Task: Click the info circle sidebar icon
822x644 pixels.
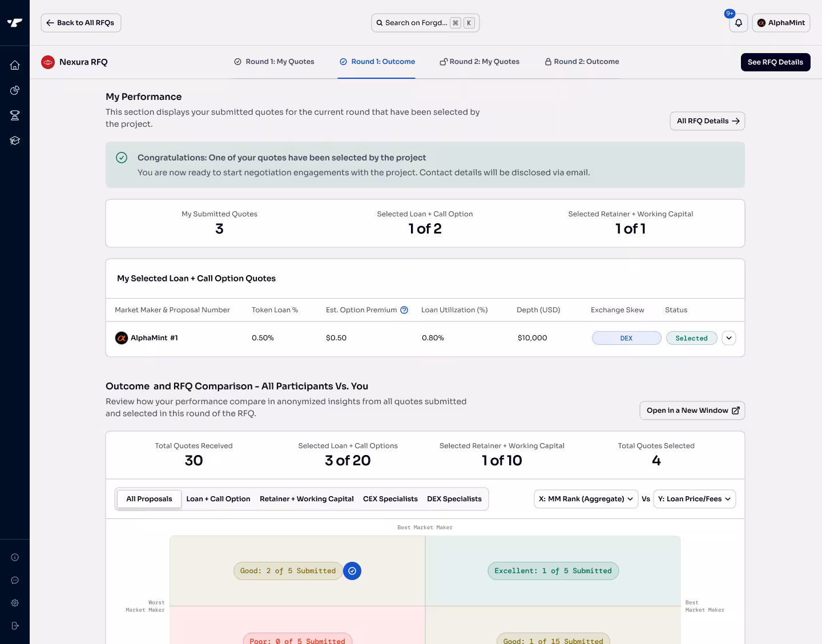Action: [15, 557]
